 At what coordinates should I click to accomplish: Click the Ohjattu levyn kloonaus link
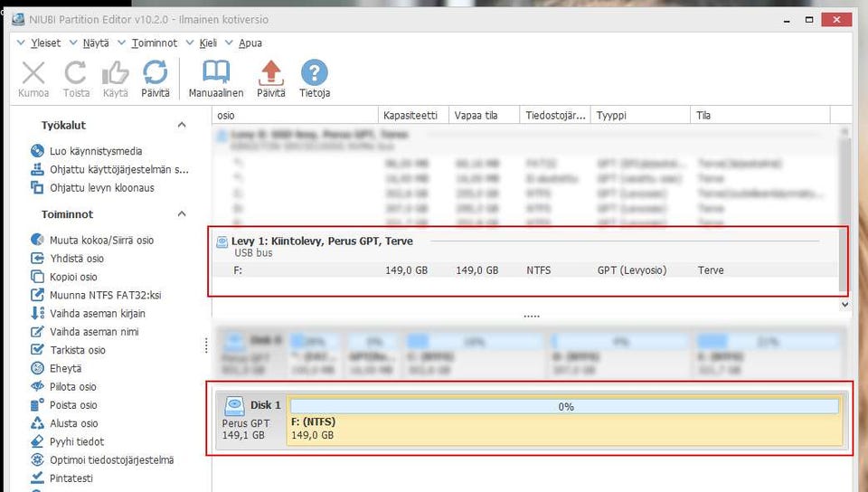tap(102, 187)
